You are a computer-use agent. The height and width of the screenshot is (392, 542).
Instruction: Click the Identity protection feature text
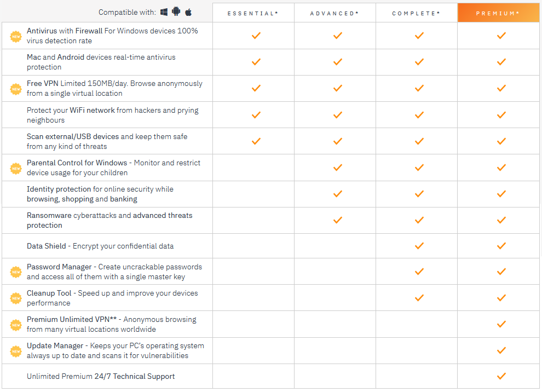100,194
